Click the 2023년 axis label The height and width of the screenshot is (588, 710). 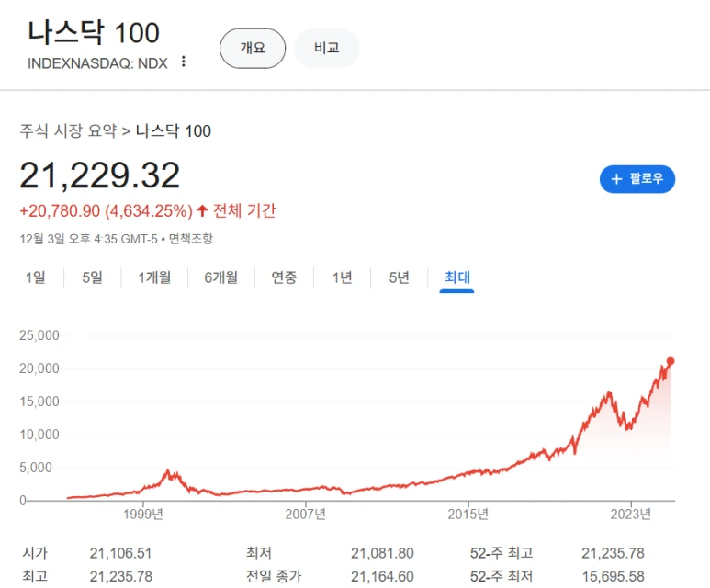coord(631,514)
